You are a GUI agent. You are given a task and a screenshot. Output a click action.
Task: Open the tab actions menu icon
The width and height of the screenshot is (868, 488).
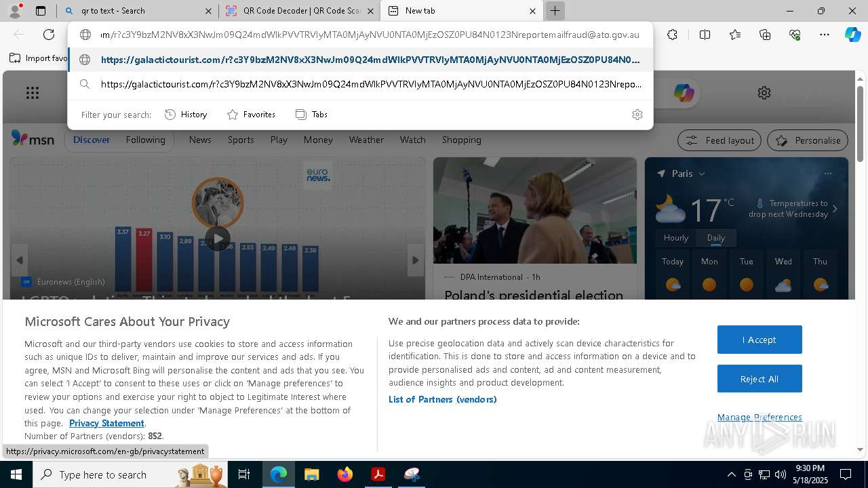click(x=41, y=11)
